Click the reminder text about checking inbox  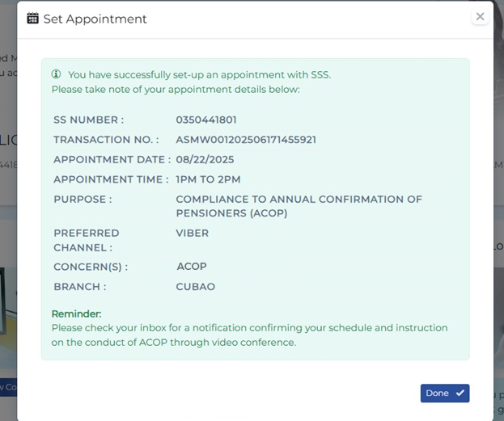[249, 335]
